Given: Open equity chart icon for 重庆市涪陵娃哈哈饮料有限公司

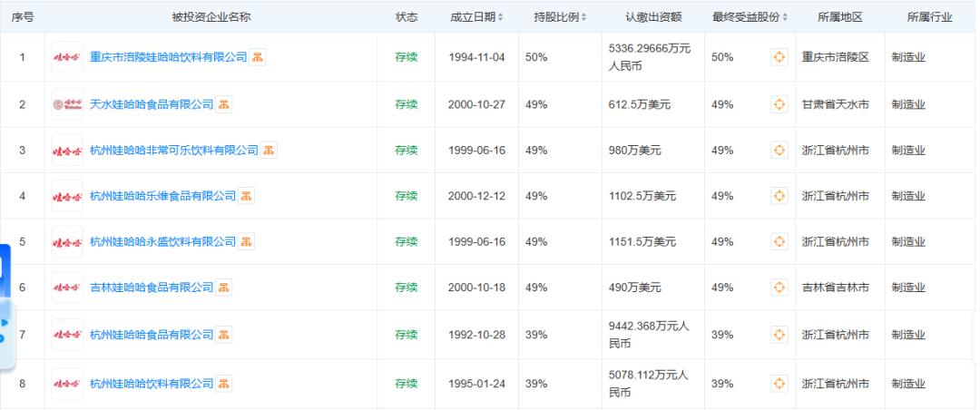Looking at the screenshot, I should coord(258,57).
